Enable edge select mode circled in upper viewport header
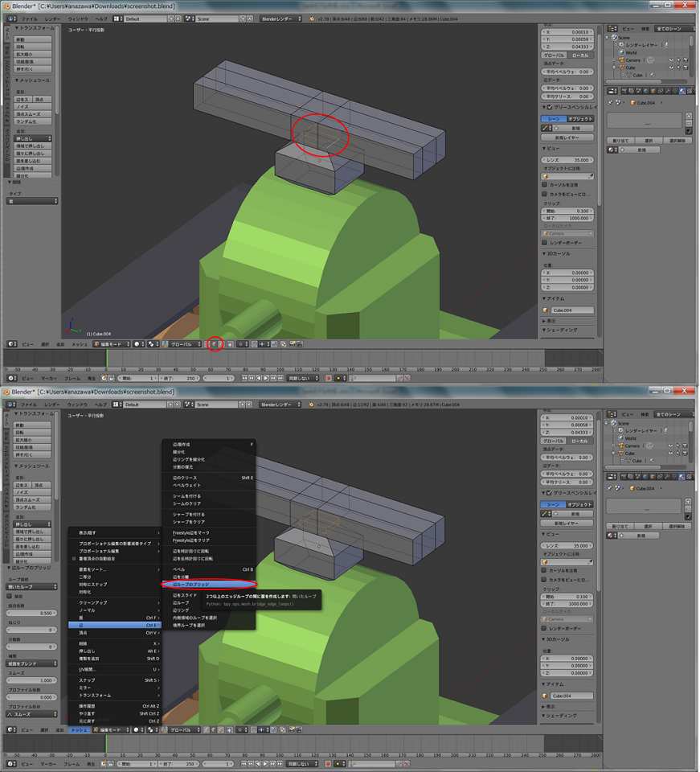Viewport: 700px width, 772px height. pyautogui.click(x=215, y=344)
